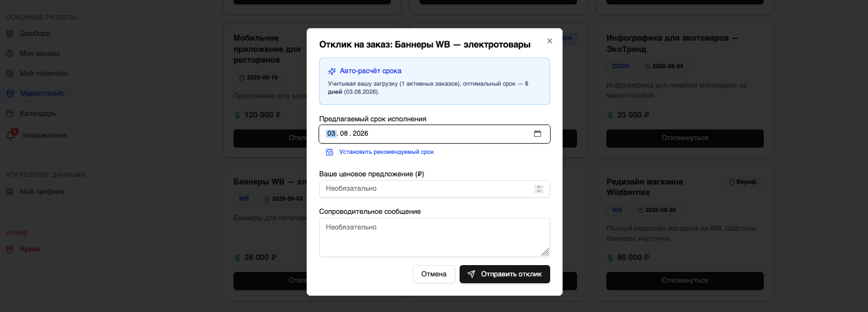Click the textarea resize handle corner
The image size is (868, 312).
tap(545, 252)
